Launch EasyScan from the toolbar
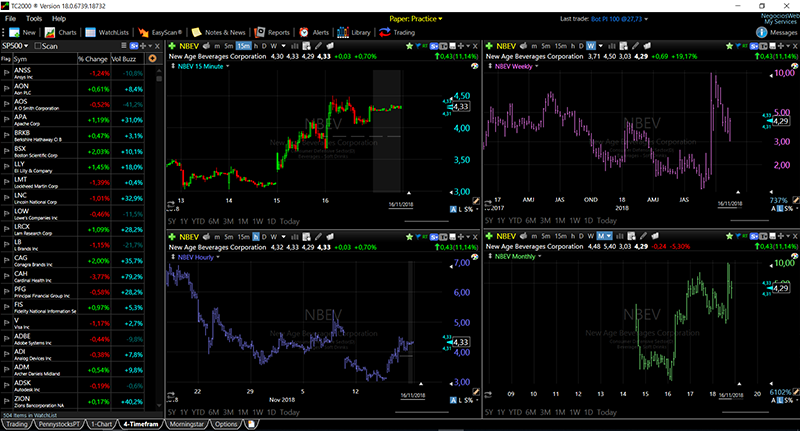 [x=160, y=32]
